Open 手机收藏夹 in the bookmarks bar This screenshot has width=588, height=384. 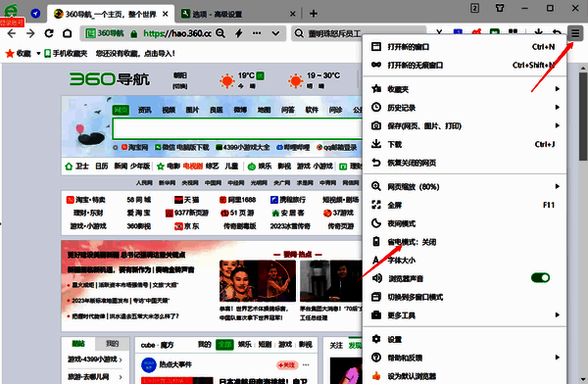point(66,54)
